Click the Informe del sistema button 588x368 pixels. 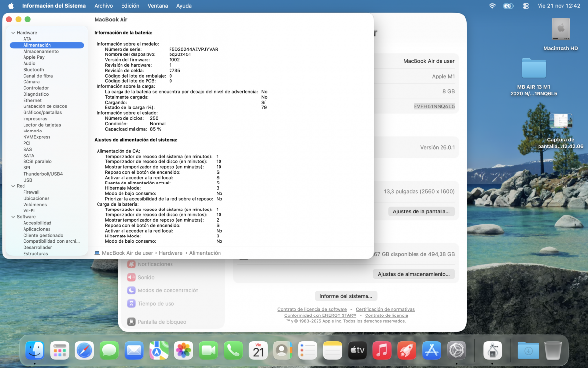346,296
